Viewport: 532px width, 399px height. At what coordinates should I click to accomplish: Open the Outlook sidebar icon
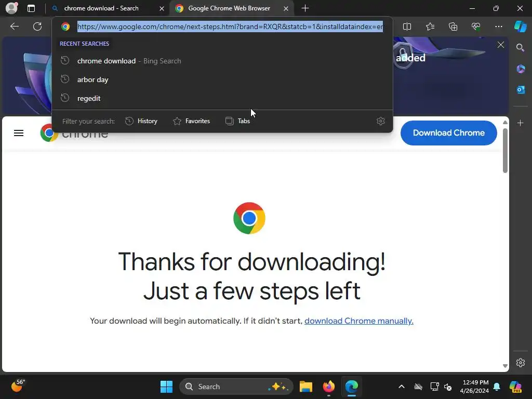(x=521, y=89)
